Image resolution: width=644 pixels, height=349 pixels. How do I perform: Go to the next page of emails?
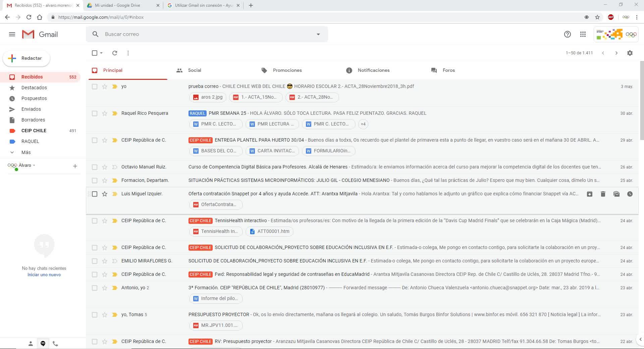[616, 53]
